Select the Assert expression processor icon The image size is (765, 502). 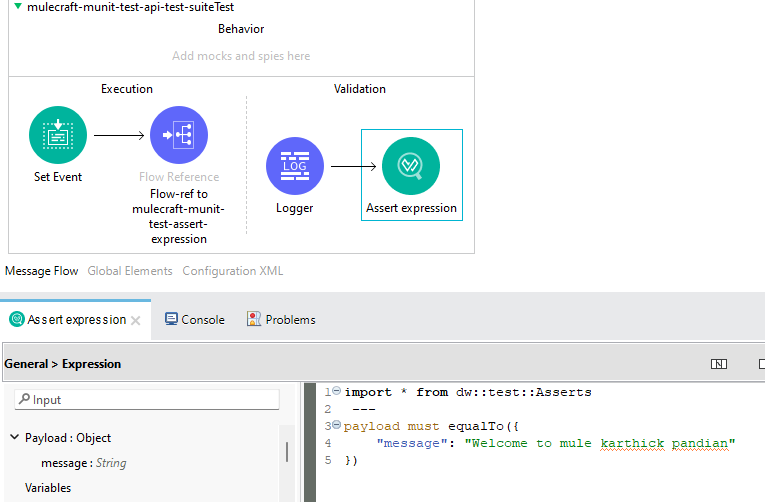[x=411, y=165]
